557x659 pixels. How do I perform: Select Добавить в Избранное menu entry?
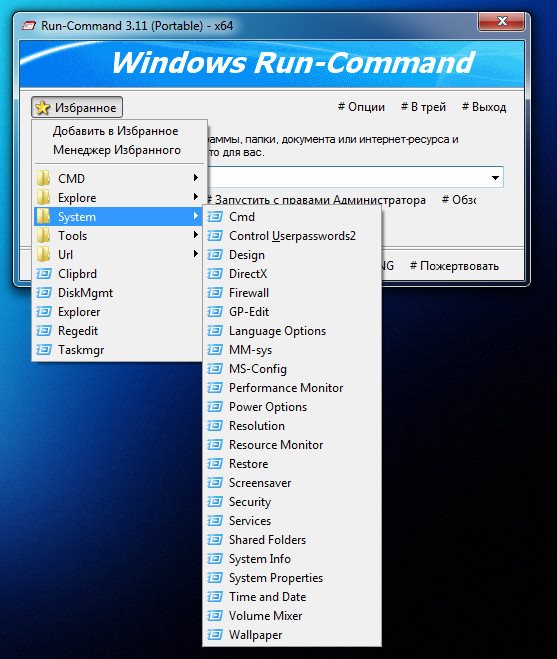[116, 131]
